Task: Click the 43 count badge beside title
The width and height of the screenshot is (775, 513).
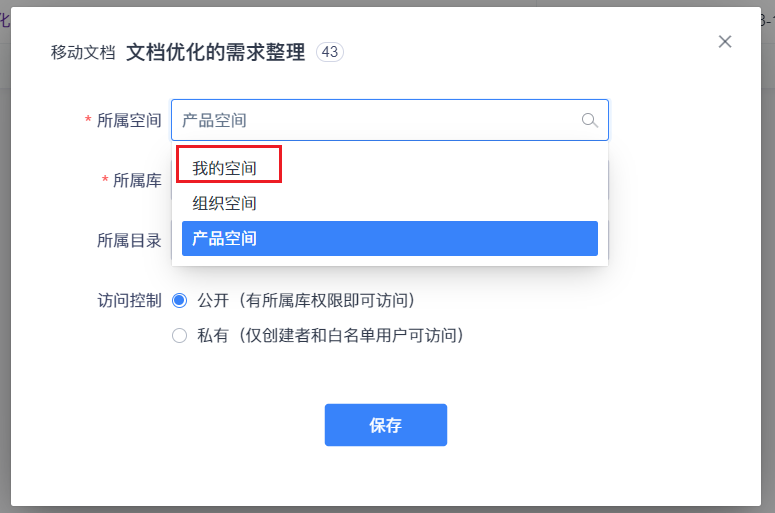Action: [x=330, y=52]
